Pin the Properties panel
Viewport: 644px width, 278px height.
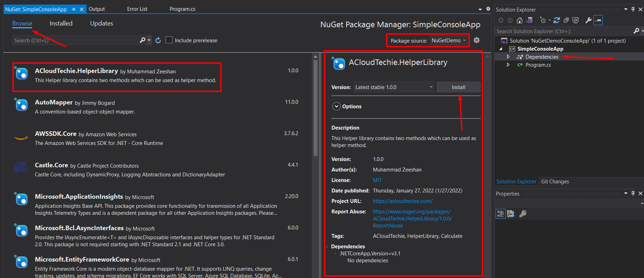click(x=633, y=193)
